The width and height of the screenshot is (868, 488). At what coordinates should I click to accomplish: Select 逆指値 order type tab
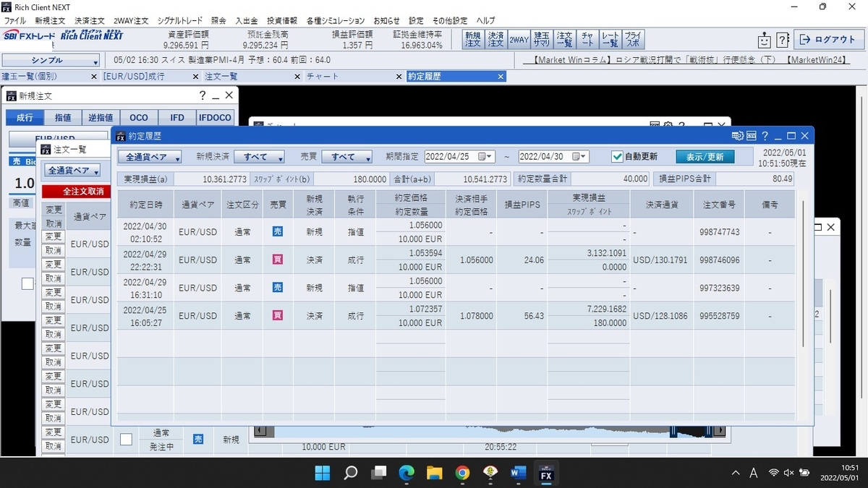[x=101, y=118]
